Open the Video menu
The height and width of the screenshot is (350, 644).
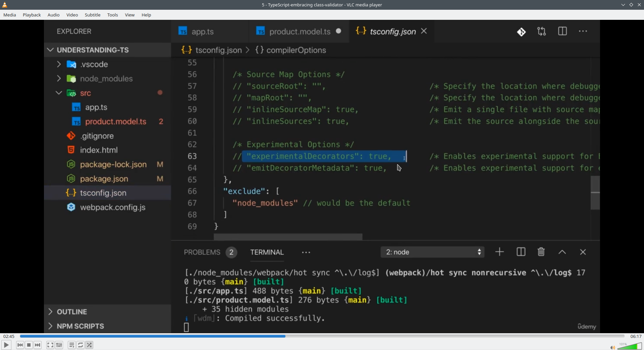pyautogui.click(x=72, y=15)
